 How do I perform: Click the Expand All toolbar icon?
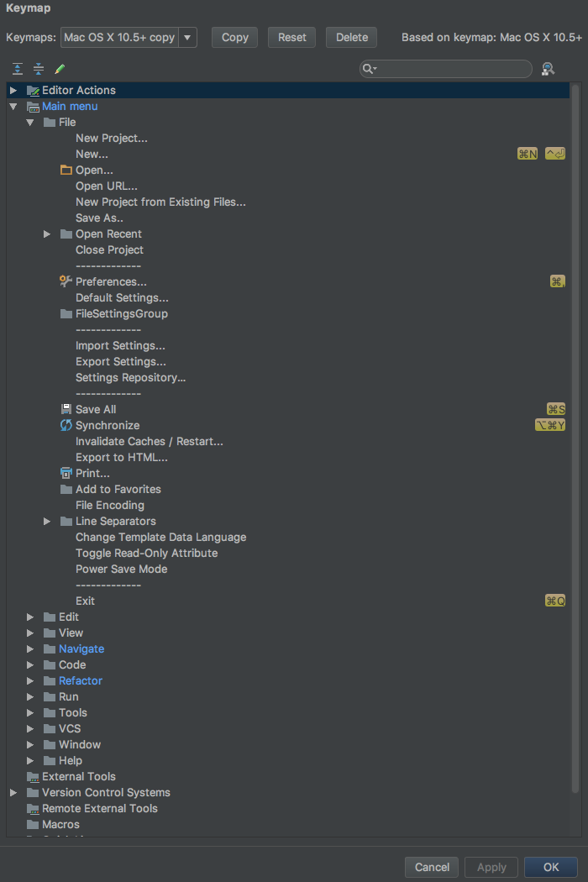click(x=18, y=68)
